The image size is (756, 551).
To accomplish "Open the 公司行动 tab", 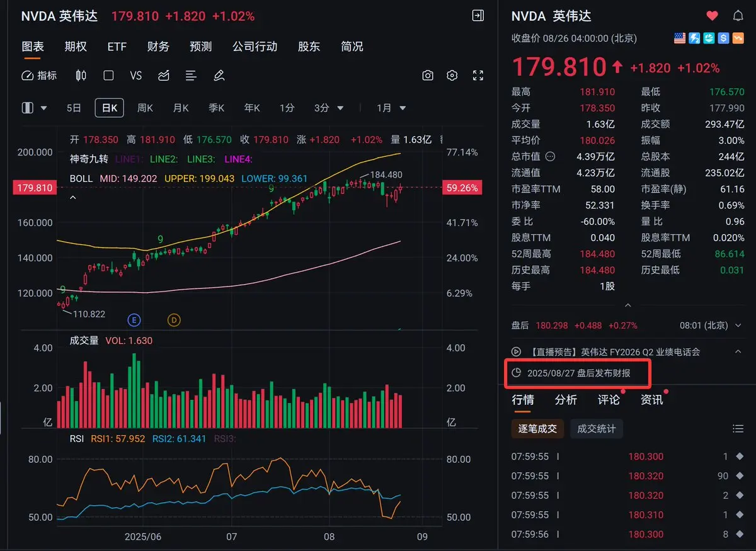I will click(x=255, y=47).
